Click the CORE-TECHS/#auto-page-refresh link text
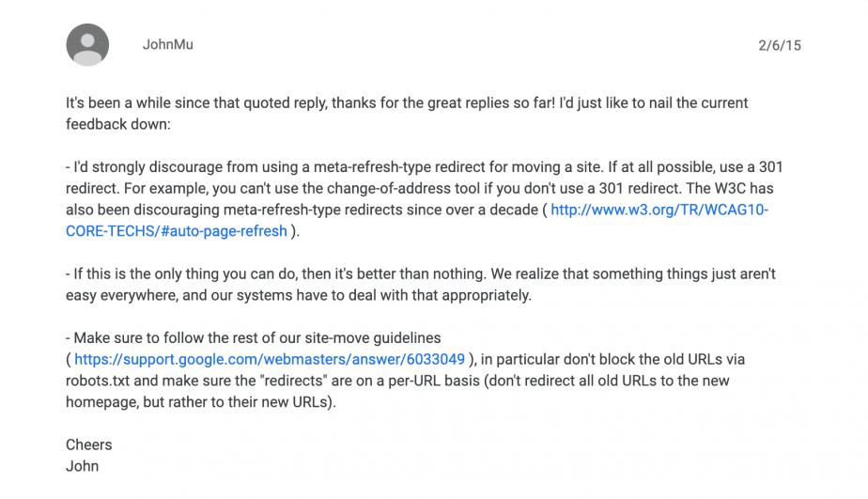868x499 pixels. pyautogui.click(x=176, y=231)
